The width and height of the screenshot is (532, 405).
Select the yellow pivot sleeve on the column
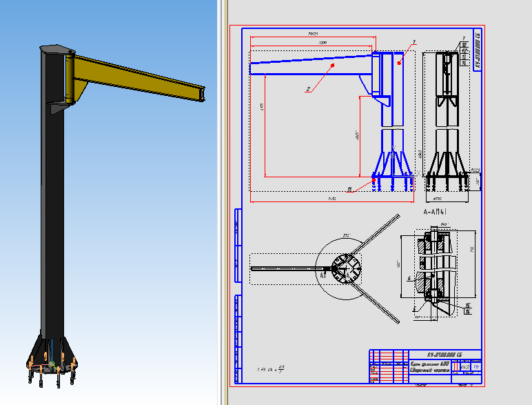coord(70,78)
